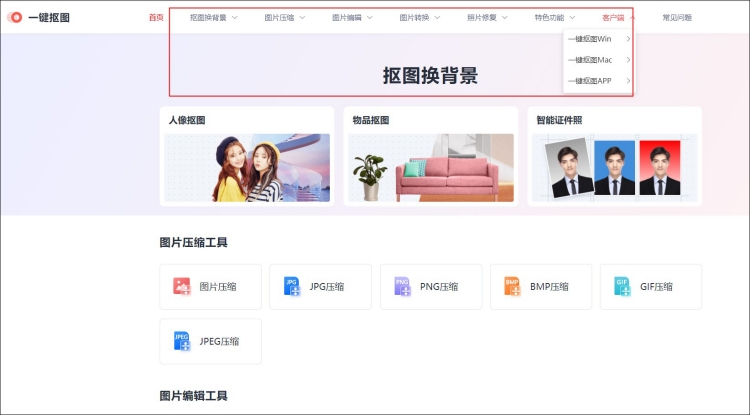Open the GIF压缩 tool button
This screenshot has height=415, width=750.
pyautogui.click(x=651, y=287)
